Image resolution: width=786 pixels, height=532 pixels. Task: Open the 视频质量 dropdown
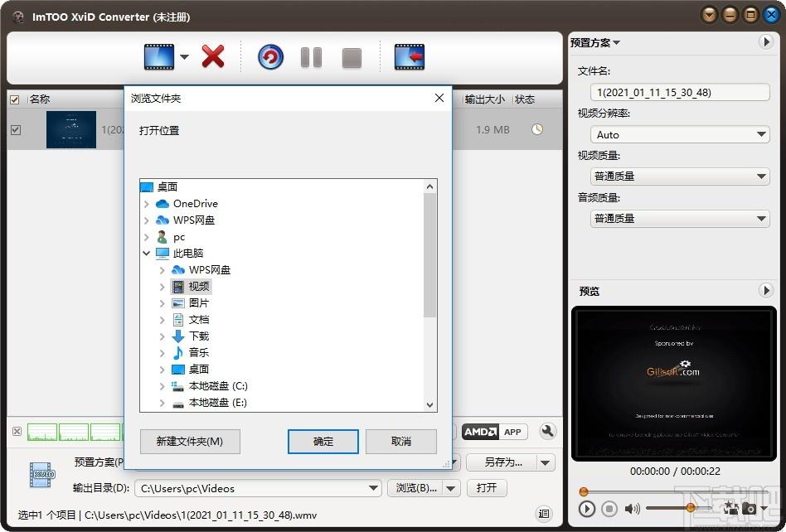point(680,177)
